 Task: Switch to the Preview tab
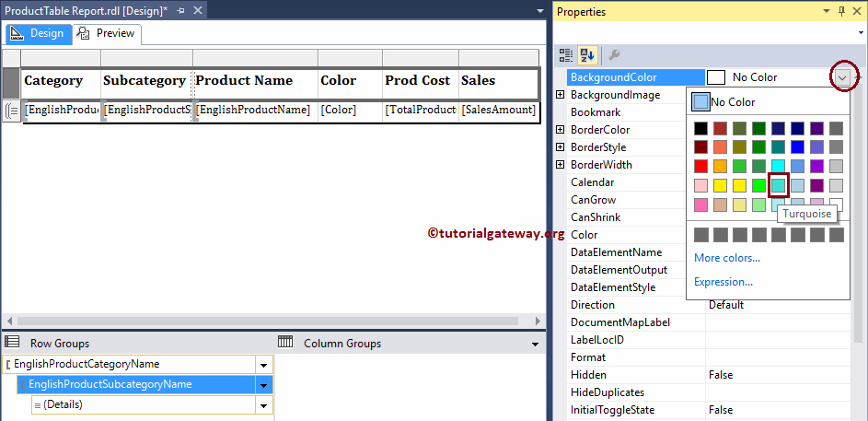(x=107, y=34)
